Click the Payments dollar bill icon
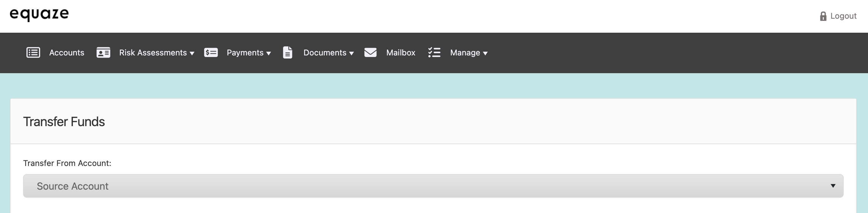 click(x=211, y=53)
